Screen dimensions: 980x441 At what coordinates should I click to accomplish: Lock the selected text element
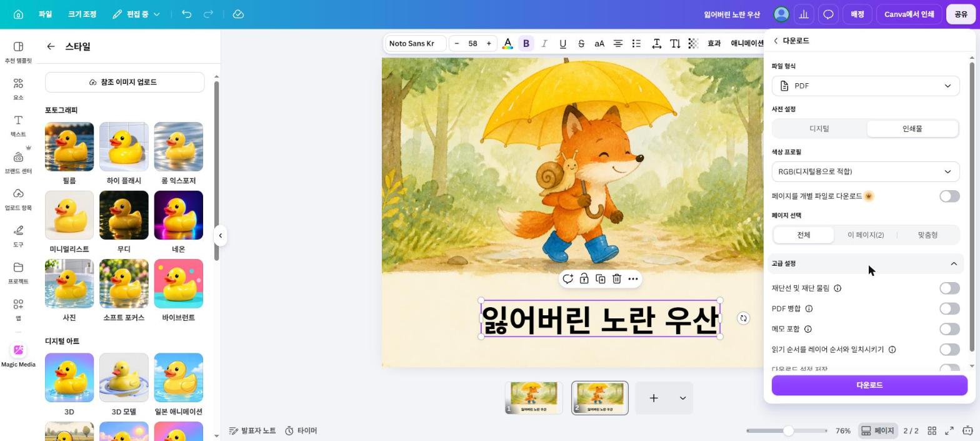point(584,279)
